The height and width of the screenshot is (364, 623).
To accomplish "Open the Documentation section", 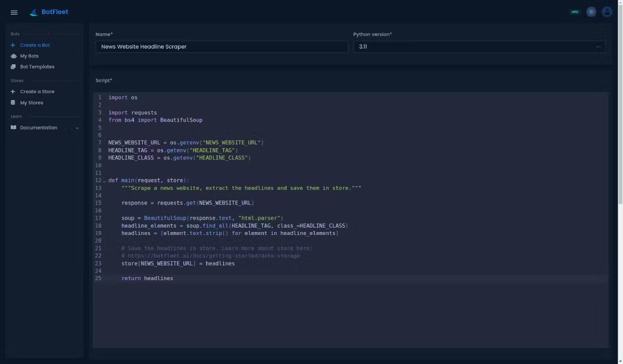I will point(39,128).
